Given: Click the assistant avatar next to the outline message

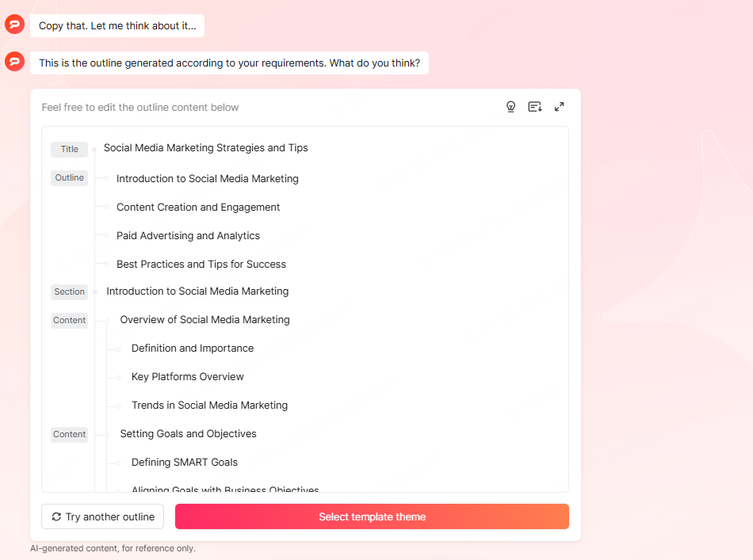Looking at the screenshot, I should [14, 62].
